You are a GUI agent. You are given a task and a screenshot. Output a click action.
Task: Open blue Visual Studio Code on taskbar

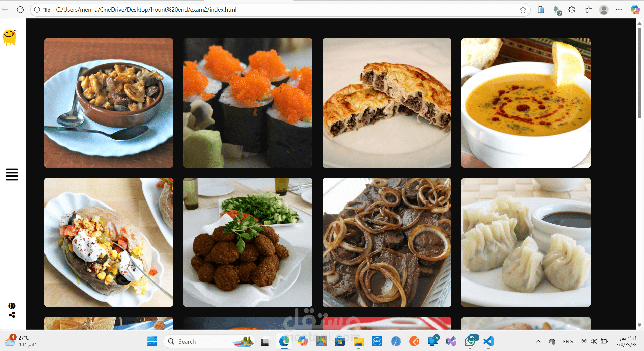coord(488,342)
